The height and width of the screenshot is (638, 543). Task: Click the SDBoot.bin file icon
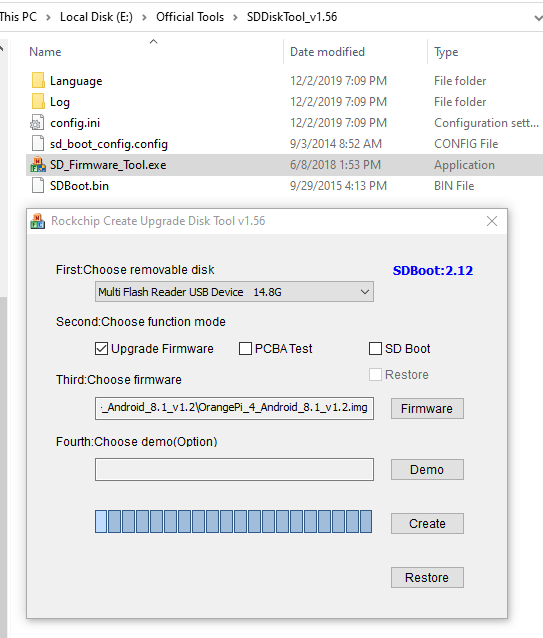coord(38,186)
